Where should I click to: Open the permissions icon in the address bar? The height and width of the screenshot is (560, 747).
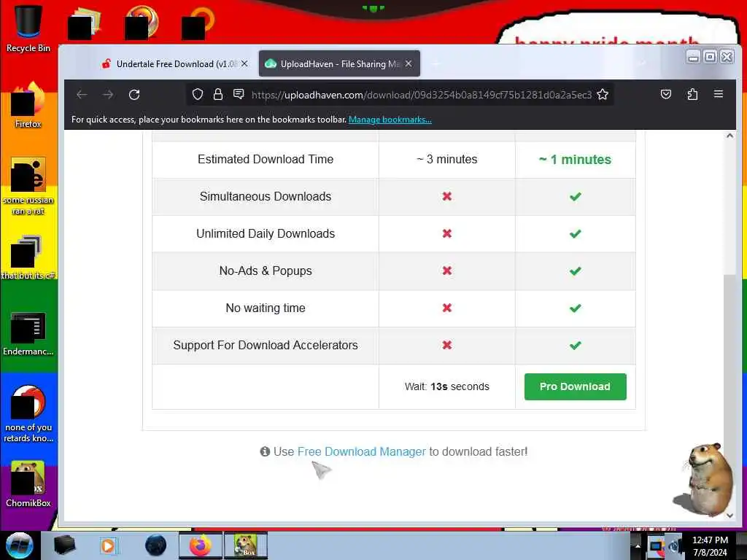[x=239, y=94]
